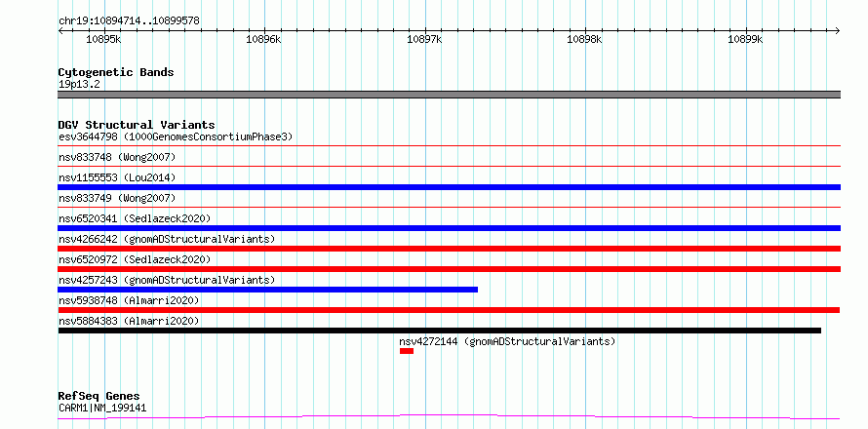Image resolution: width=868 pixels, height=429 pixels.
Task: Click the thin red nsv833749 line
Action: [x=450, y=207]
